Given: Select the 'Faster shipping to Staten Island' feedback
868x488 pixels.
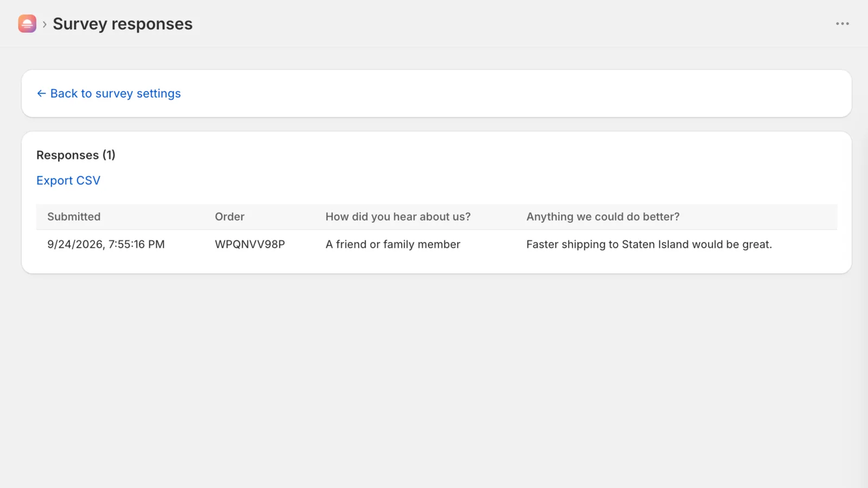Looking at the screenshot, I should [649, 245].
